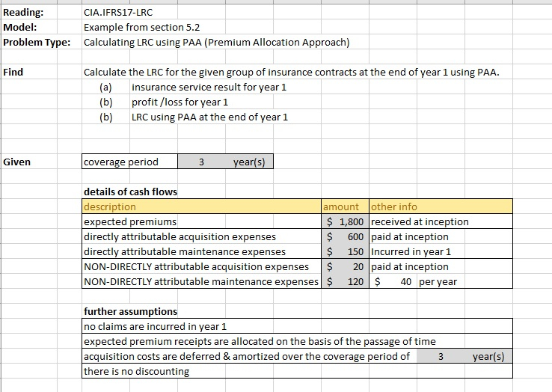The width and height of the screenshot is (552, 392).
Task: Click the 'further assumptions' heading cell
Action: pyautogui.click(x=130, y=311)
